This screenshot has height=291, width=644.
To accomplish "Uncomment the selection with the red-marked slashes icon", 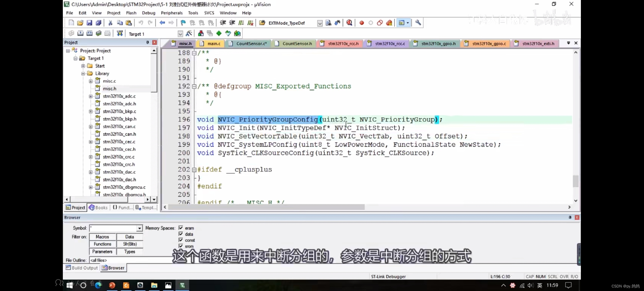I will pyautogui.click(x=251, y=23).
